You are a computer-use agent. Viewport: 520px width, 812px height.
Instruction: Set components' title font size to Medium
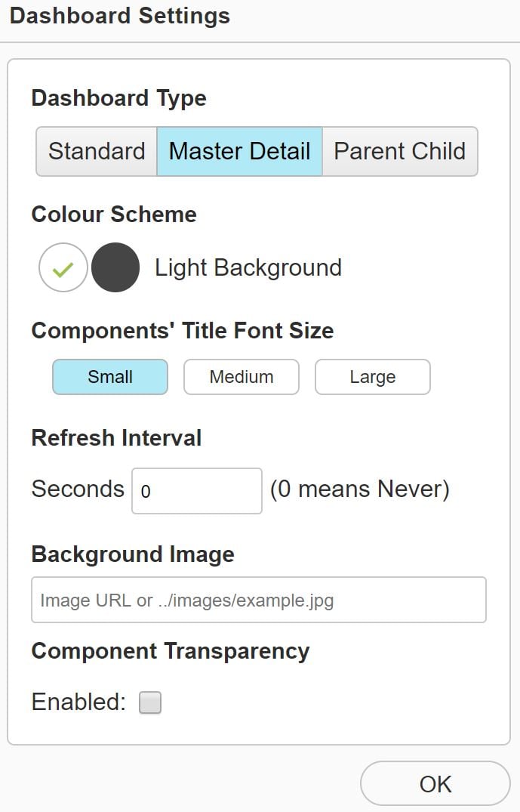(x=241, y=376)
